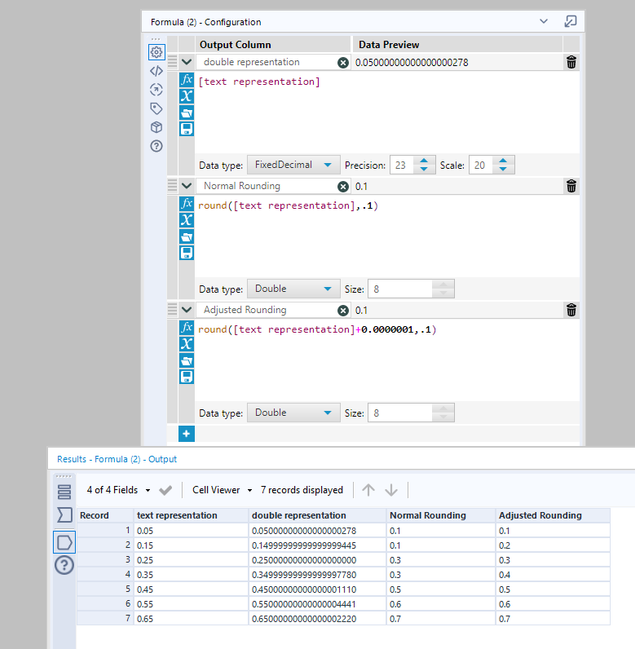
Task: Open the Navigation target icon in sidebar
Action: [x=156, y=90]
